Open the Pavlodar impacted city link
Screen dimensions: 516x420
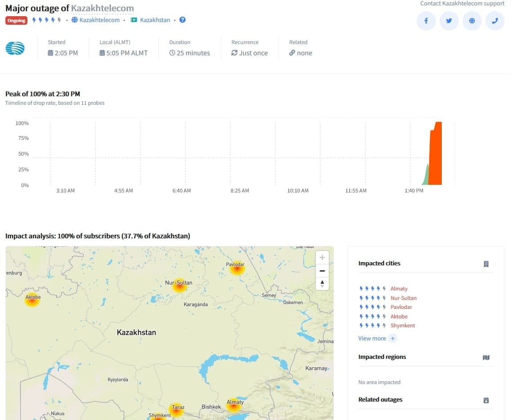point(401,307)
